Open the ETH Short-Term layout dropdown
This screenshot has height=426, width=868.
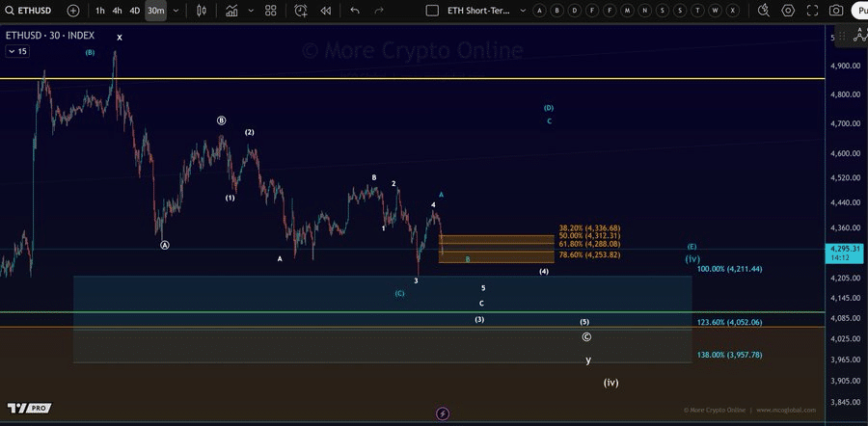[524, 11]
